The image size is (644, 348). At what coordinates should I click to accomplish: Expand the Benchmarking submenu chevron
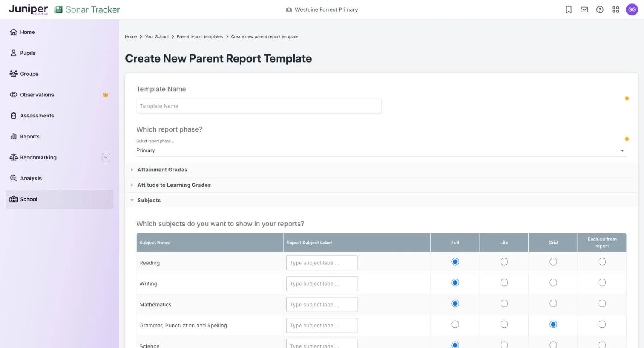coord(106,157)
